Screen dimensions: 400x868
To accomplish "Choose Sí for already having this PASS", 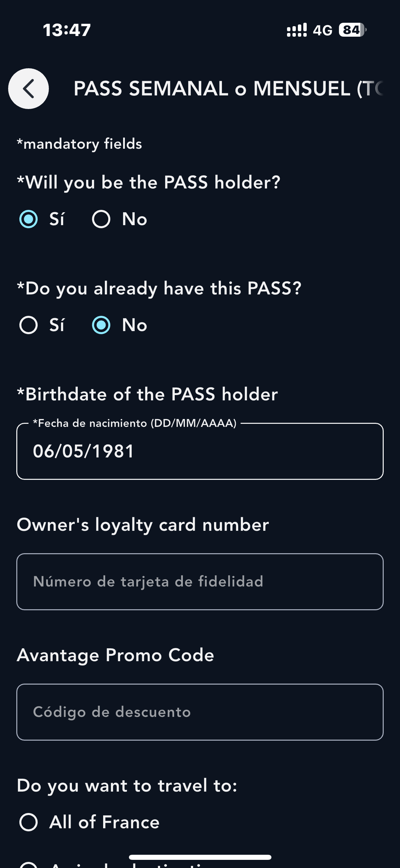I will [28, 325].
